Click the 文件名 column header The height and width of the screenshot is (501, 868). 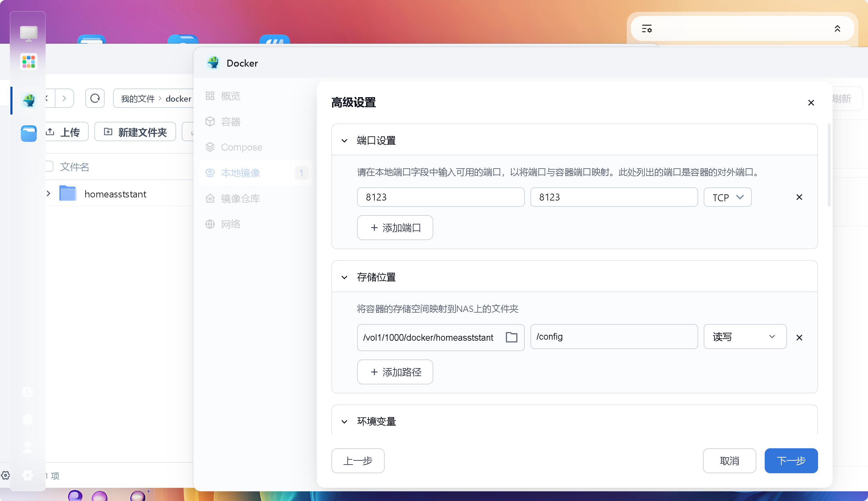pyautogui.click(x=75, y=167)
